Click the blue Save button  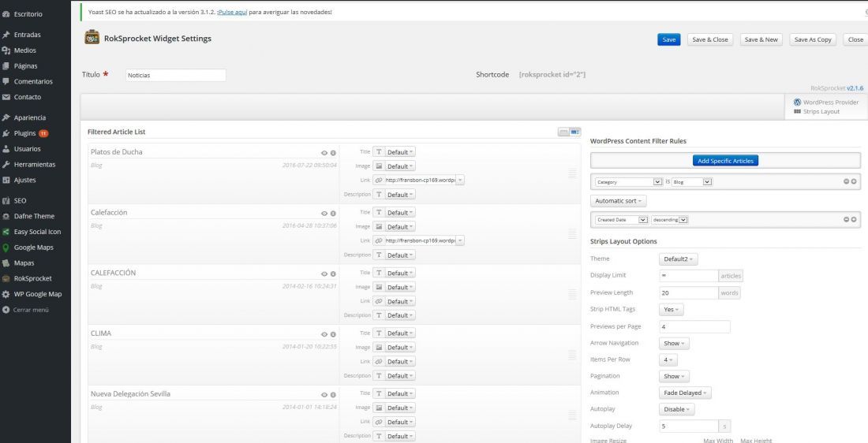[668, 39]
